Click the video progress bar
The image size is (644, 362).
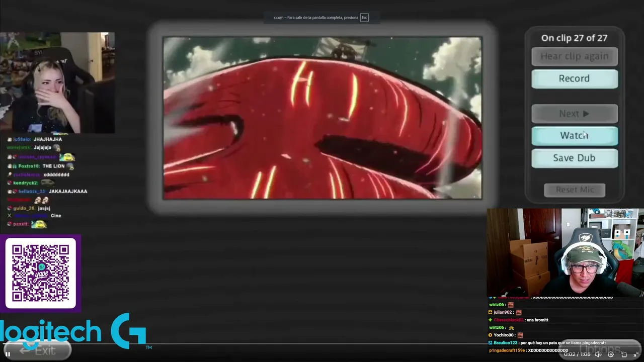[x=322, y=345]
